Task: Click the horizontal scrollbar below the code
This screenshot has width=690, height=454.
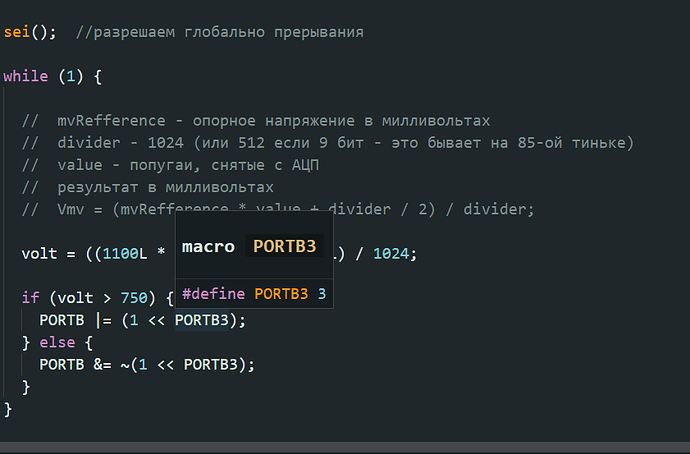Action: [x=345, y=447]
